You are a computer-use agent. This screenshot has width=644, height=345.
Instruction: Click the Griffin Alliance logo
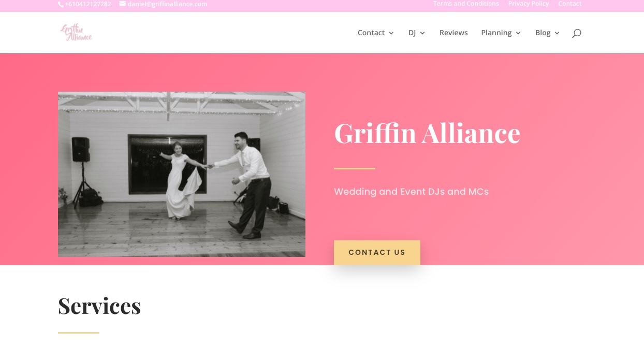[x=76, y=32]
